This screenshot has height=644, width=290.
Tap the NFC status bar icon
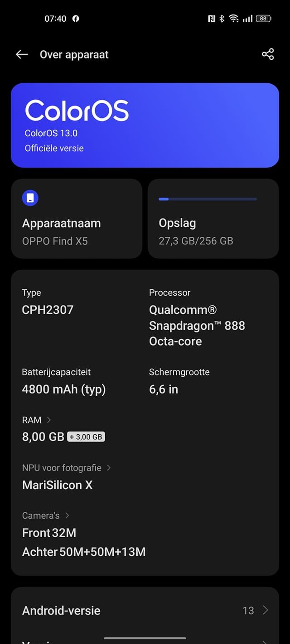212,19
